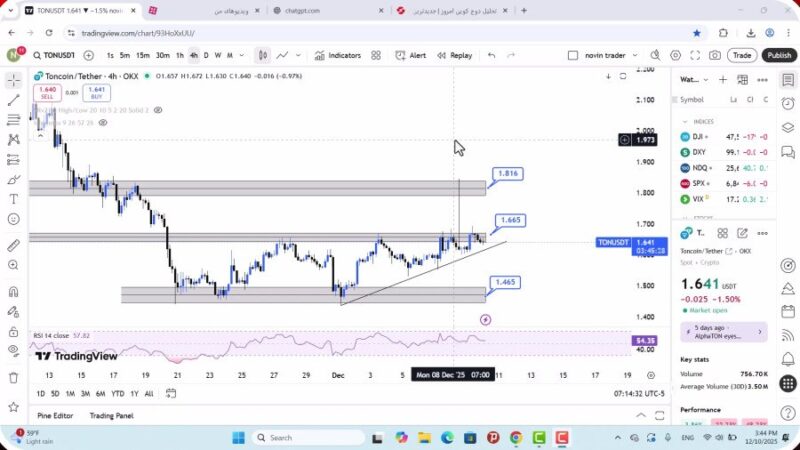Expand the watchlist name dropdown

pos(700,79)
